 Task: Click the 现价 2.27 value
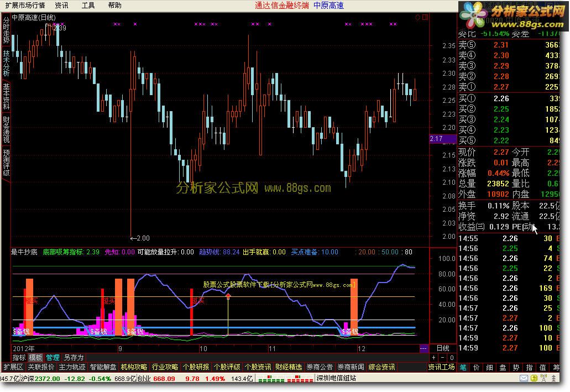pos(501,152)
